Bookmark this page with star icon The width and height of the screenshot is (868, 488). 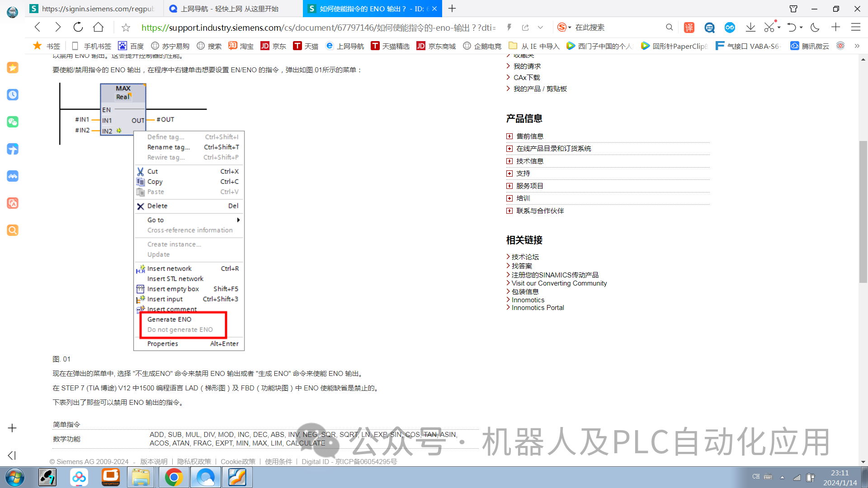click(126, 28)
